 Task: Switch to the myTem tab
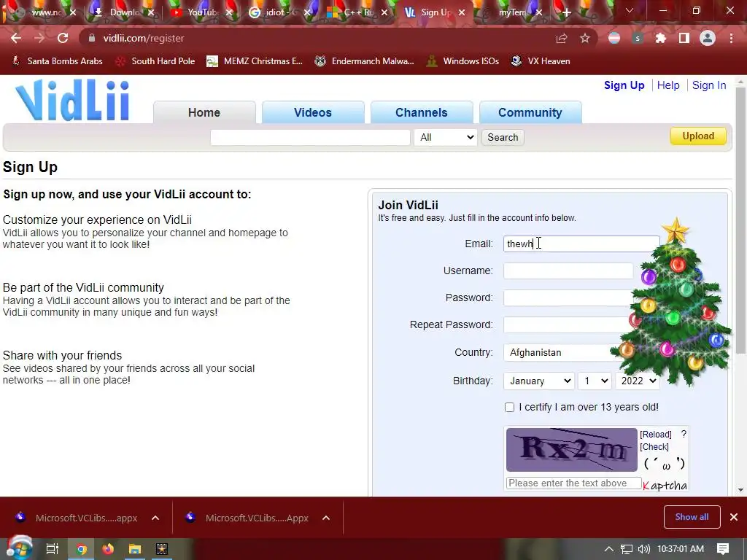click(x=512, y=12)
